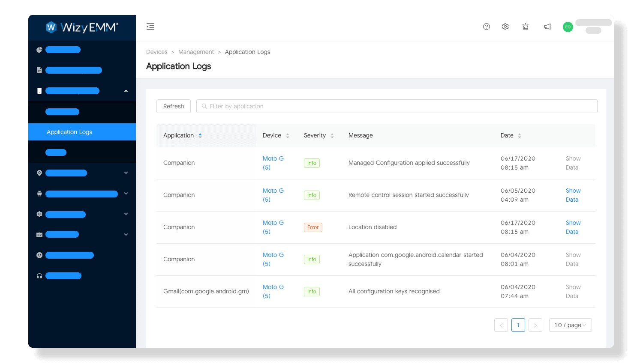The height and width of the screenshot is (364, 643).
Task: Open announcements with the megaphone icon
Action: [547, 27]
